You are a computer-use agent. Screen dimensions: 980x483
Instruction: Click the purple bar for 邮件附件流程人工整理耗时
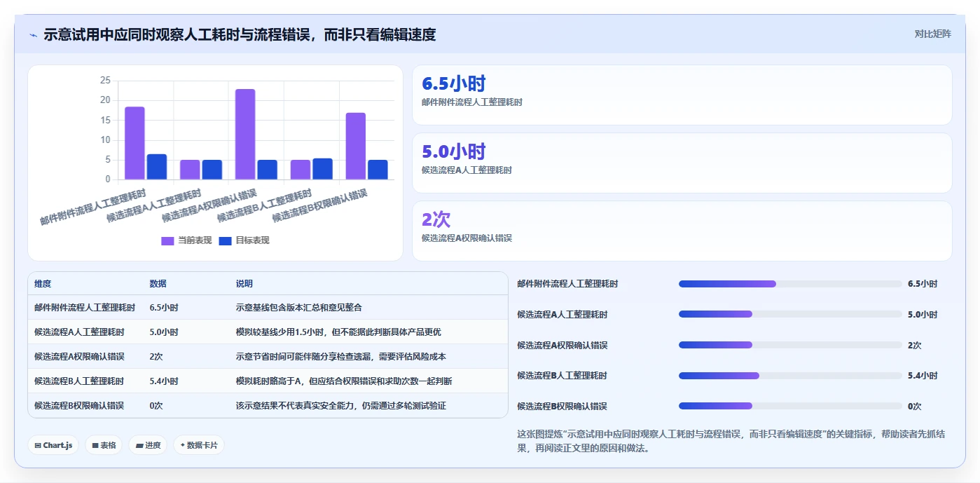[x=134, y=143]
